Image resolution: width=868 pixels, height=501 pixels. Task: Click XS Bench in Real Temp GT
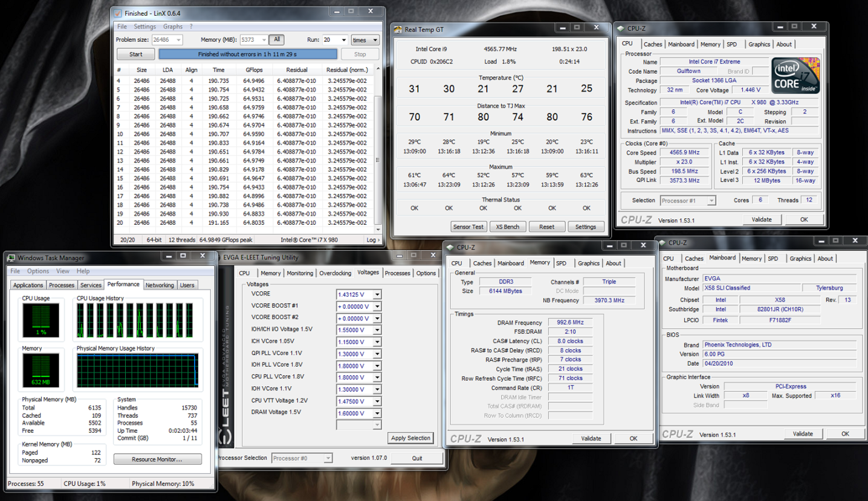[508, 227]
